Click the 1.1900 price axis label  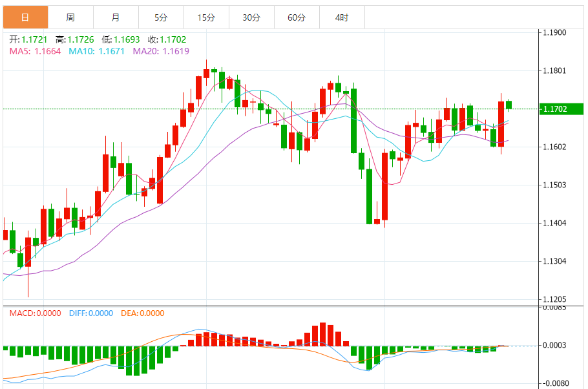554,32
